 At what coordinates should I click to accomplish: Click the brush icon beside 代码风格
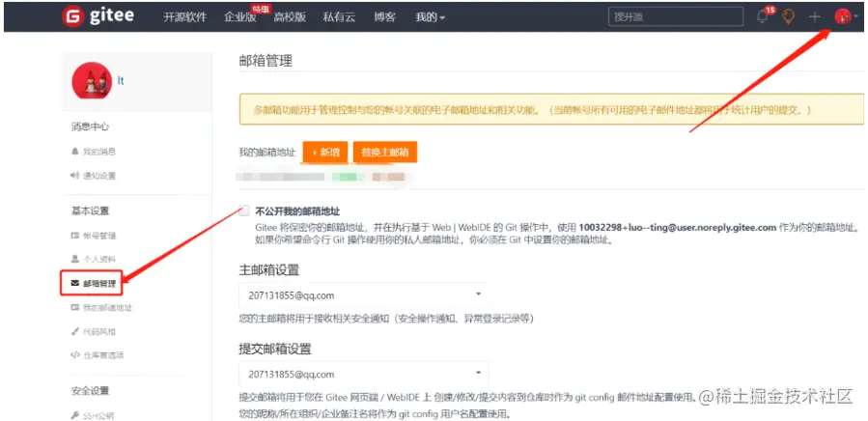pyautogui.click(x=74, y=331)
